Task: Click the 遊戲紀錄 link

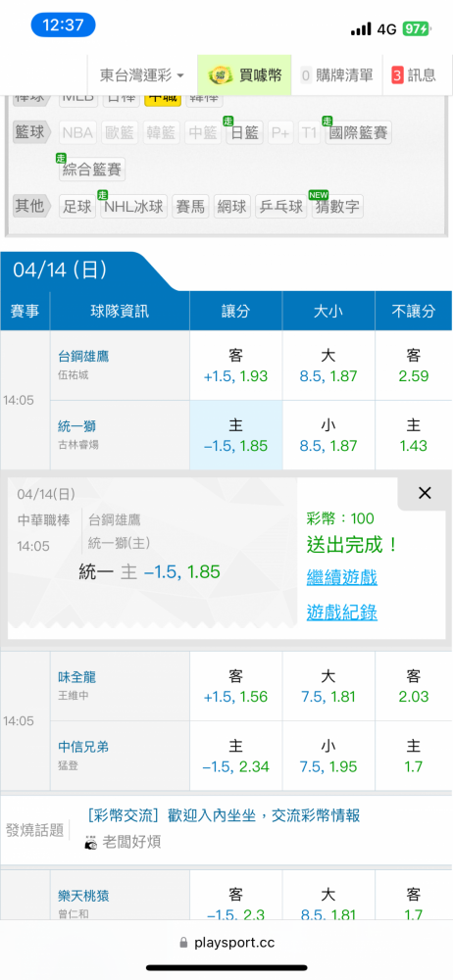Action: pyautogui.click(x=342, y=612)
